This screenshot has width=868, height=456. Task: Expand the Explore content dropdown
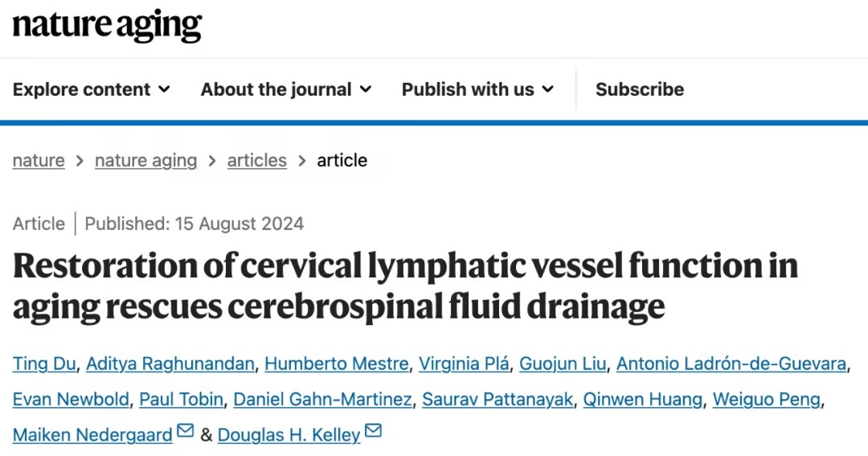[91, 89]
